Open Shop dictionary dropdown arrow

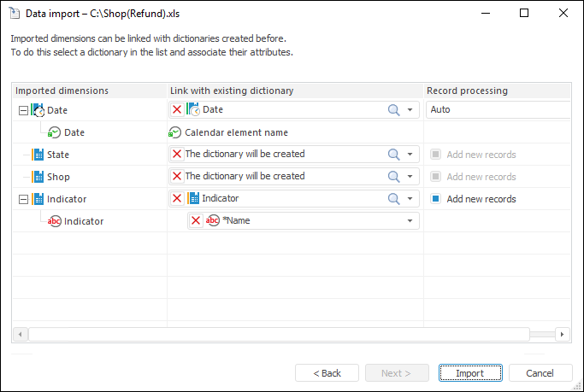tap(410, 177)
